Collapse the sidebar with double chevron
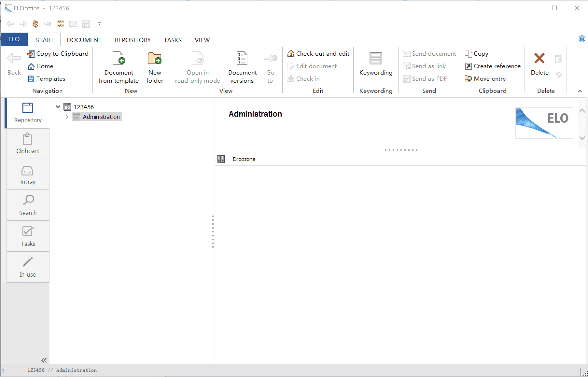 coord(44,360)
